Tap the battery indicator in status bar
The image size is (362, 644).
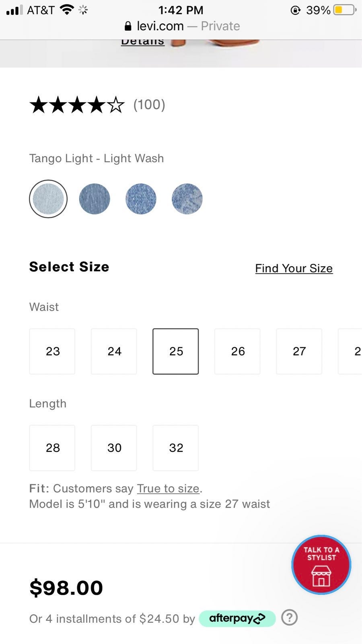pos(345,10)
